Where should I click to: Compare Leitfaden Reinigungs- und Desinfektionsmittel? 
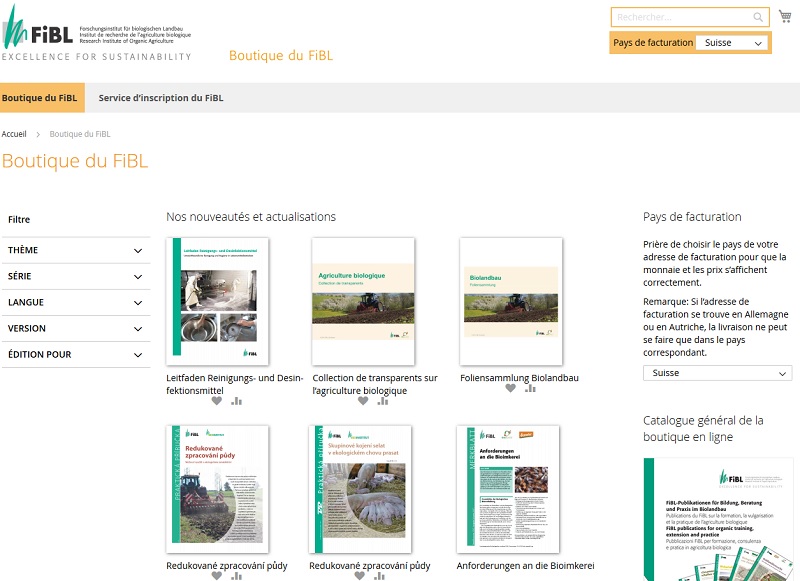click(x=236, y=401)
